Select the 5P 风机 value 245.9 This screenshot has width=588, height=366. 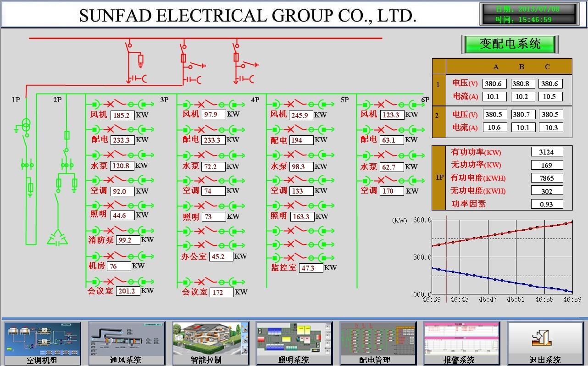(301, 115)
